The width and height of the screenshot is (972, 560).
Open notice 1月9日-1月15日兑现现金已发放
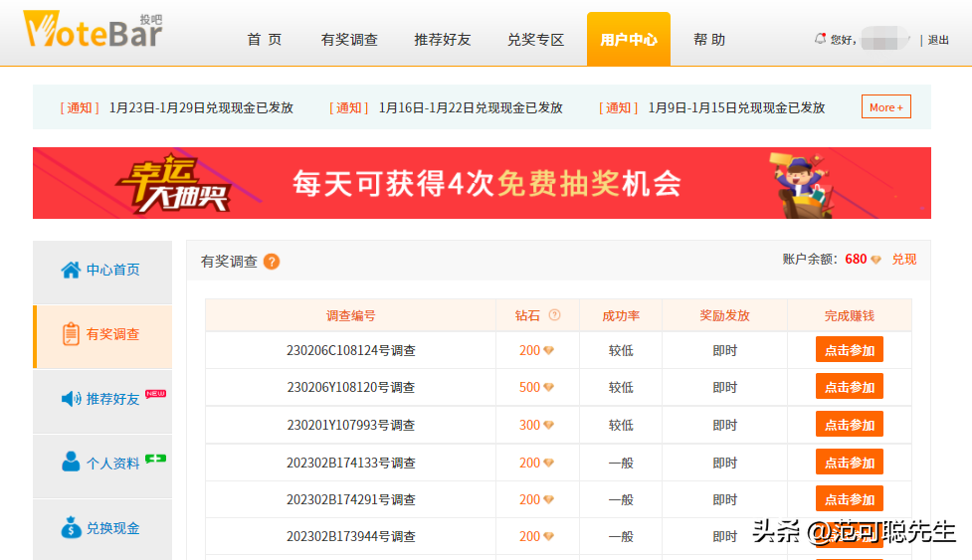click(736, 107)
